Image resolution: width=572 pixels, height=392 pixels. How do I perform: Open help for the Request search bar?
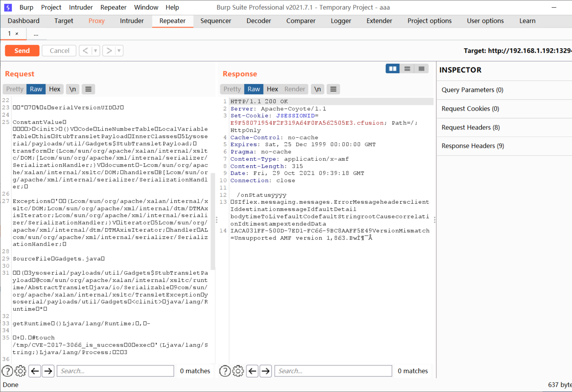coord(7,371)
